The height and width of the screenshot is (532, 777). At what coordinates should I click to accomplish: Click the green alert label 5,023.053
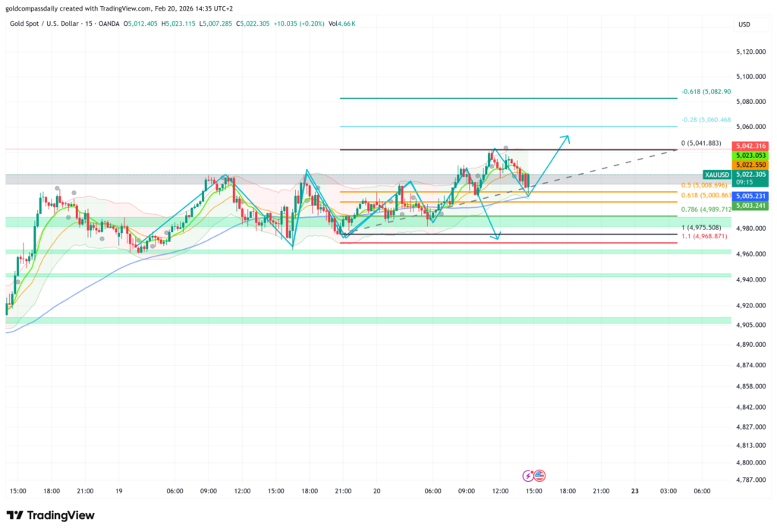(x=750, y=156)
